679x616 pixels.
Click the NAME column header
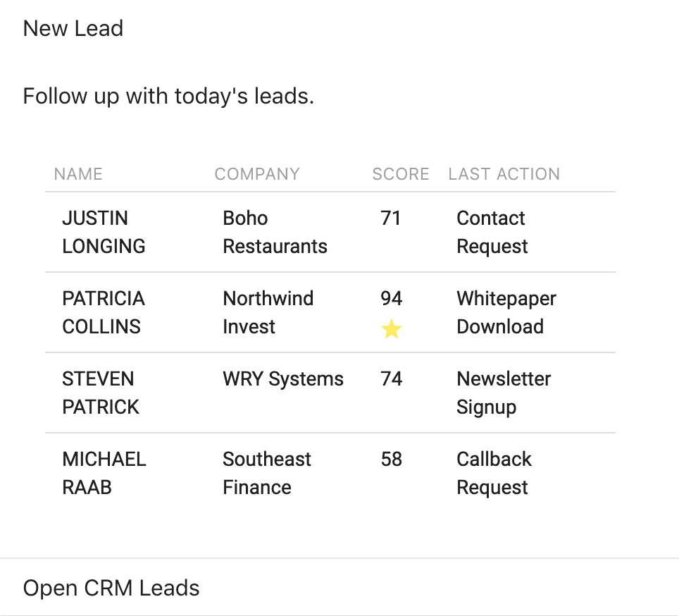[x=78, y=174]
